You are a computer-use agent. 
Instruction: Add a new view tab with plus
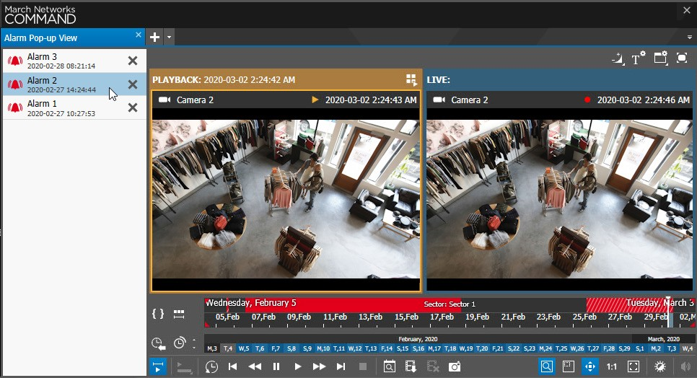[x=155, y=37]
